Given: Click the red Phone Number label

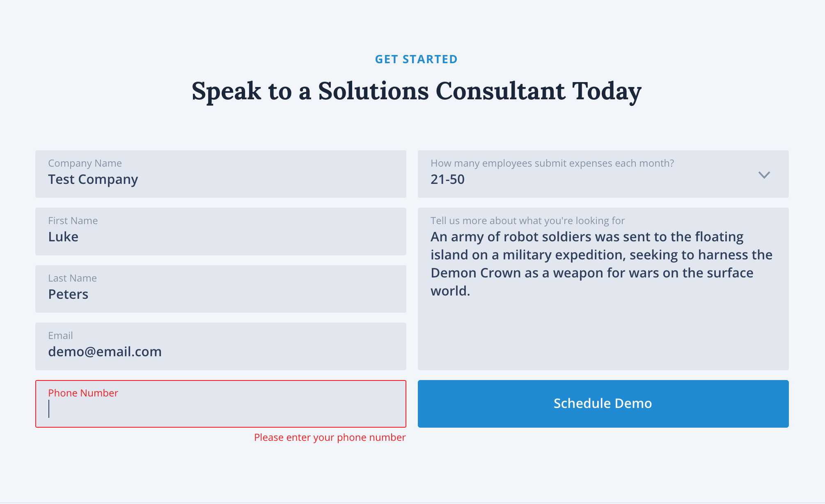Looking at the screenshot, I should [x=83, y=393].
